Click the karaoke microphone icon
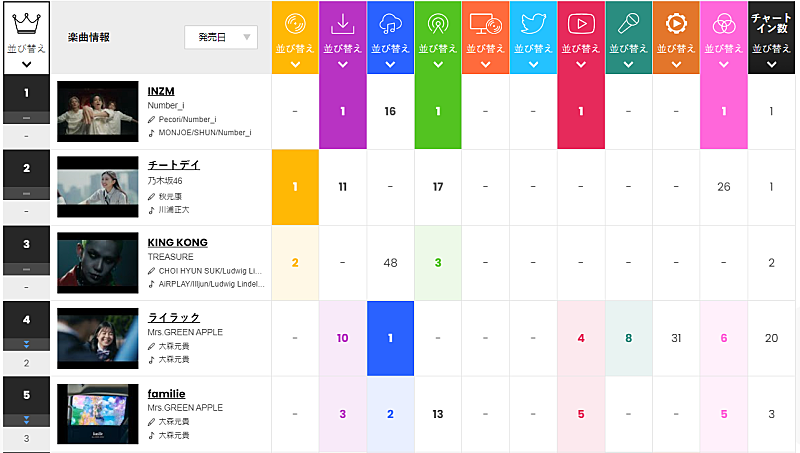This screenshot has height=453, width=800. point(627,23)
